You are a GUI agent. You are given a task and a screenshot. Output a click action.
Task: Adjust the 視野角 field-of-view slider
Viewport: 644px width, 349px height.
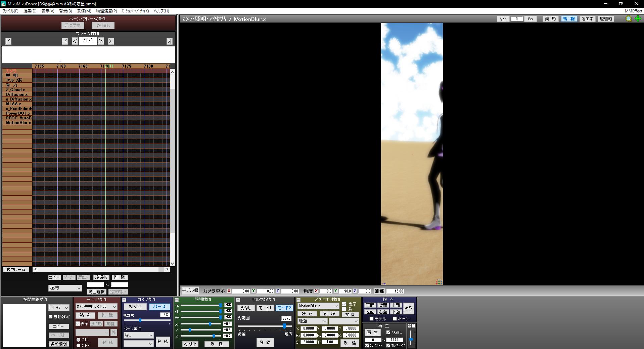coord(147,320)
